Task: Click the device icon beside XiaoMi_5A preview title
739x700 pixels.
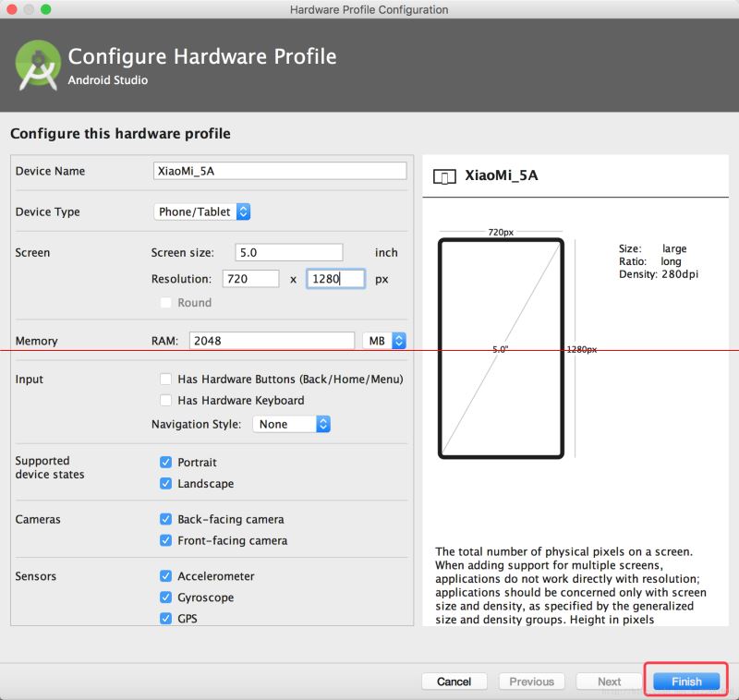Action: (x=445, y=177)
